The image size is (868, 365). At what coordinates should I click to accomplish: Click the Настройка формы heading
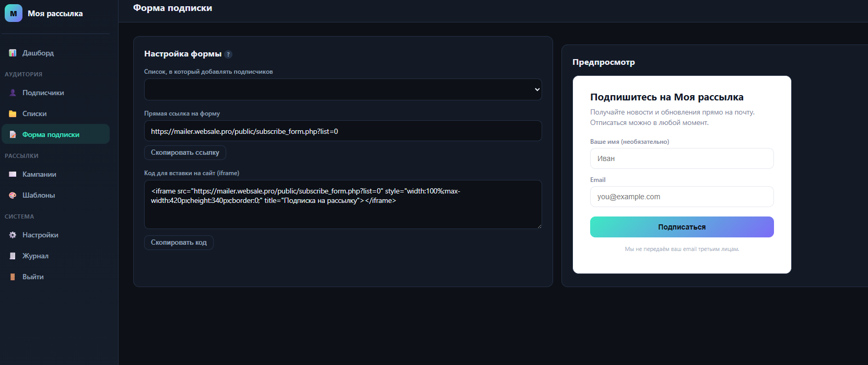tap(183, 54)
